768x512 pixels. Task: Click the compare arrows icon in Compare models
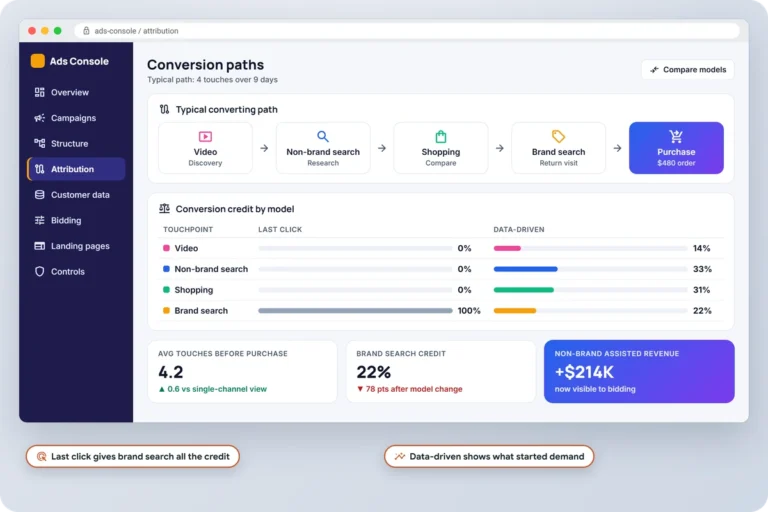coord(654,70)
